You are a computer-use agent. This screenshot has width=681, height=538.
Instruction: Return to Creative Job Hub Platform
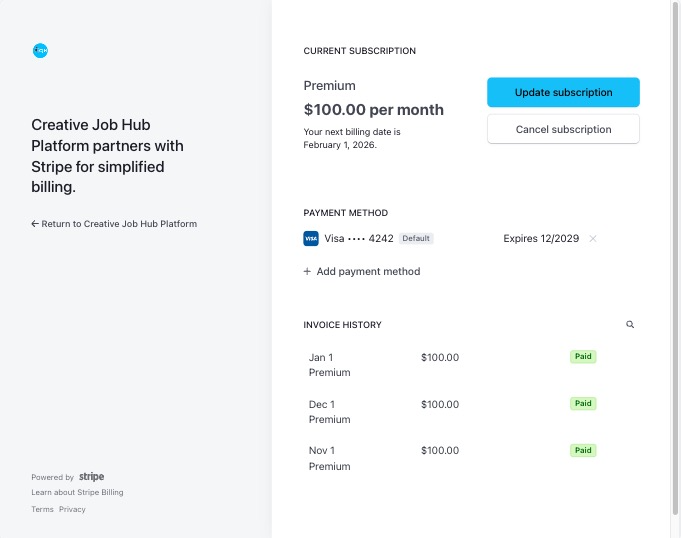click(x=119, y=224)
